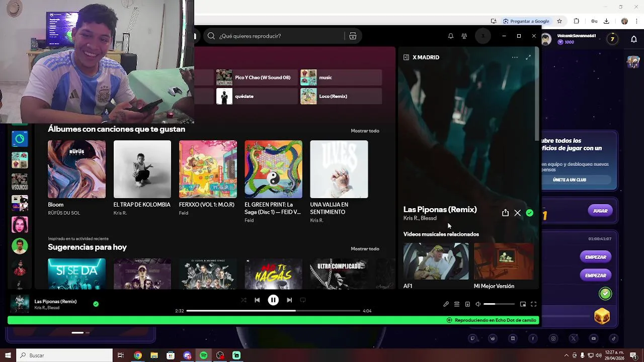Open the lyrics microphone icon
Image resolution: width=644 pixels, height=362 pixels.
[x=446, y=304]
